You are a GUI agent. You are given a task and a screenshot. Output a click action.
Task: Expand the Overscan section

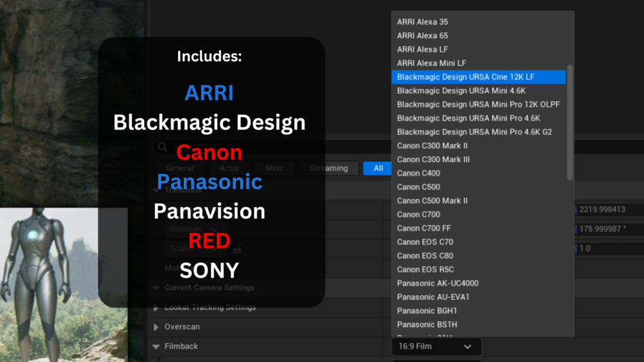click(156, 327)
